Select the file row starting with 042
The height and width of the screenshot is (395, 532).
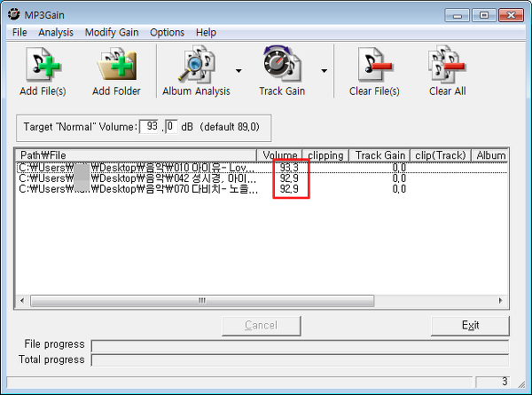tap(262, 178)
